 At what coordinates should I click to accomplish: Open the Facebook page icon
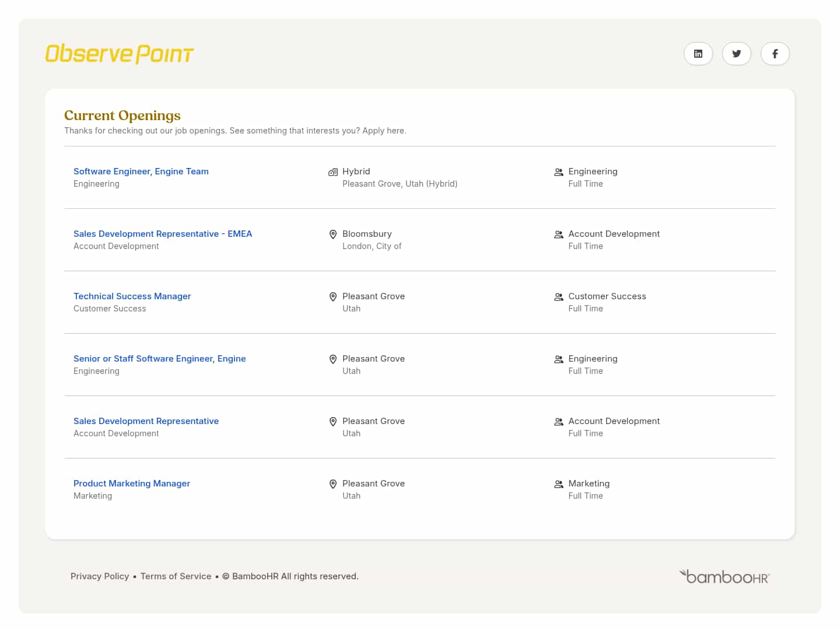pyautogui.click(x=775, y=54)
